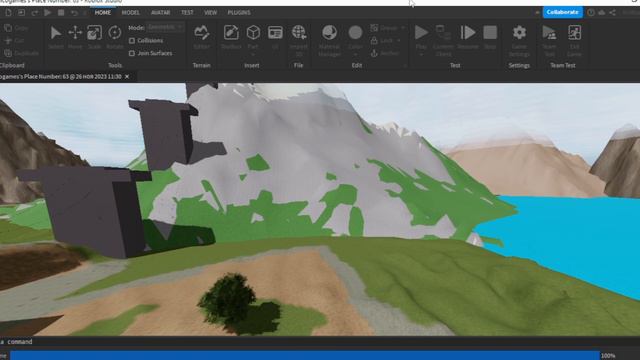
Task: Switch to the AVATAR ribbon tab
Action: (160, 13)
